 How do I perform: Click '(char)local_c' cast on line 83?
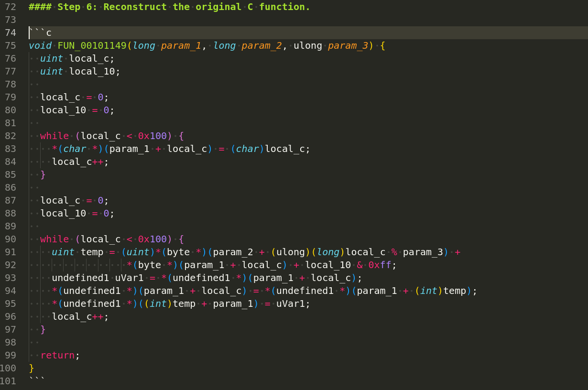[268, 149]
